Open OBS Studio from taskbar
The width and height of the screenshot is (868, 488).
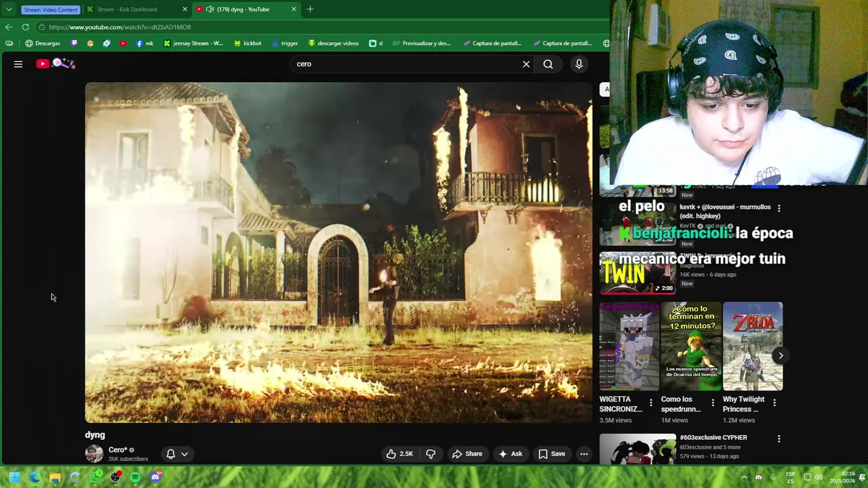click(x=116, y=477)
